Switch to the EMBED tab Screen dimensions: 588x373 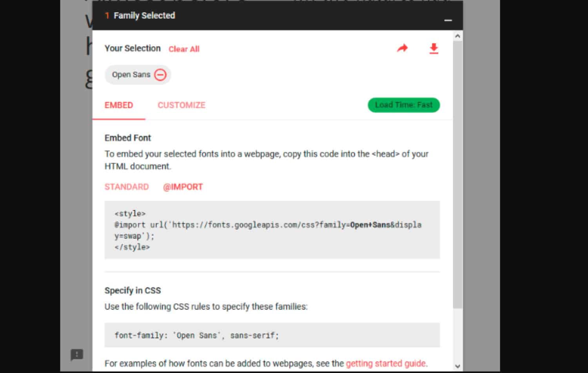point(119,105)
